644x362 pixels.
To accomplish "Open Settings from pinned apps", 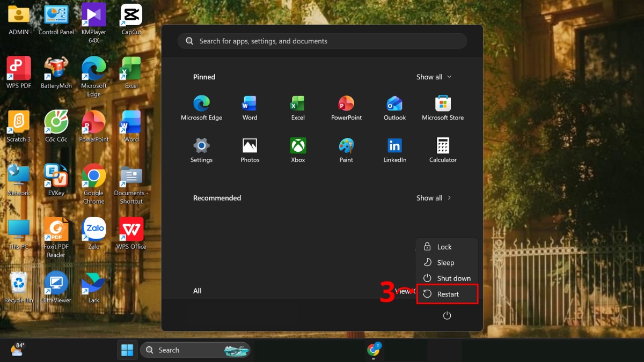I will (x=201, y=150).
